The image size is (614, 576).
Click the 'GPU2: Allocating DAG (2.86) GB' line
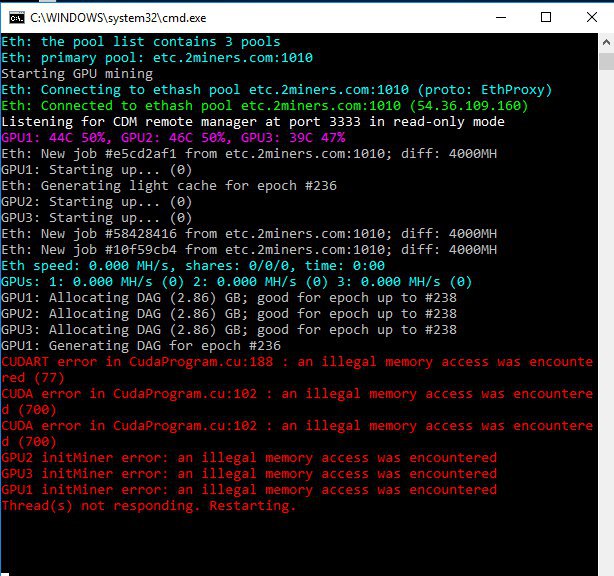229,314
